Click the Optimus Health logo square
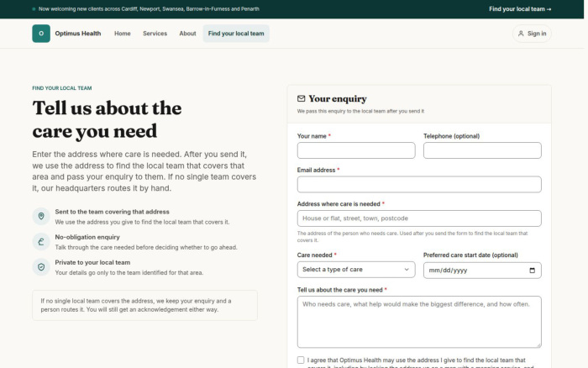Screen dimensions: 588x368 click(41, 34)
